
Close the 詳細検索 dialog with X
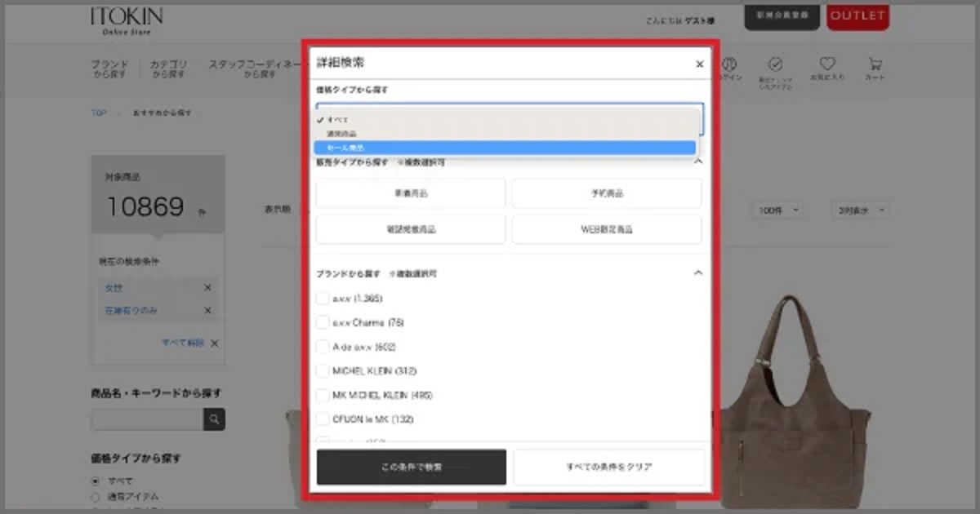click(x=699, y=64)
